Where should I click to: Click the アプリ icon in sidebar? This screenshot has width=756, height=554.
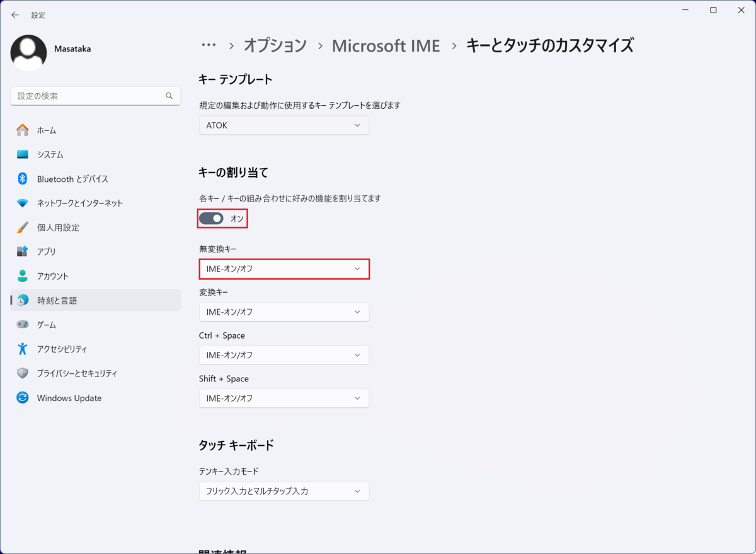click(23, 251)
